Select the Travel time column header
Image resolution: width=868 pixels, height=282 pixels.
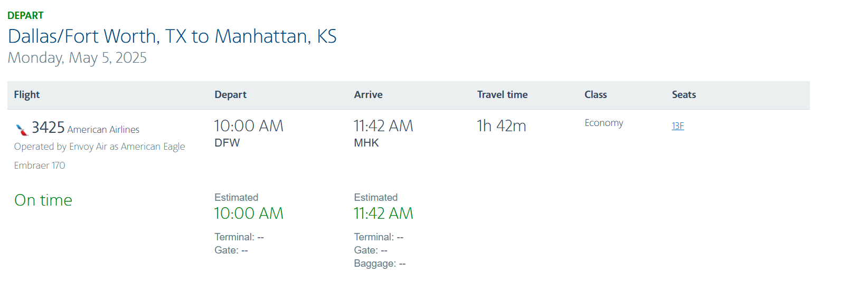pos(502,95)
